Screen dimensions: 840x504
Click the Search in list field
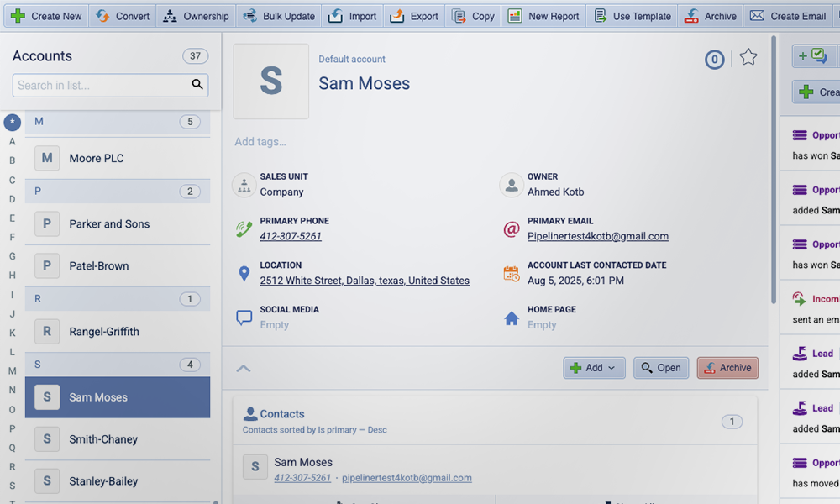click(x=101, y=85)
